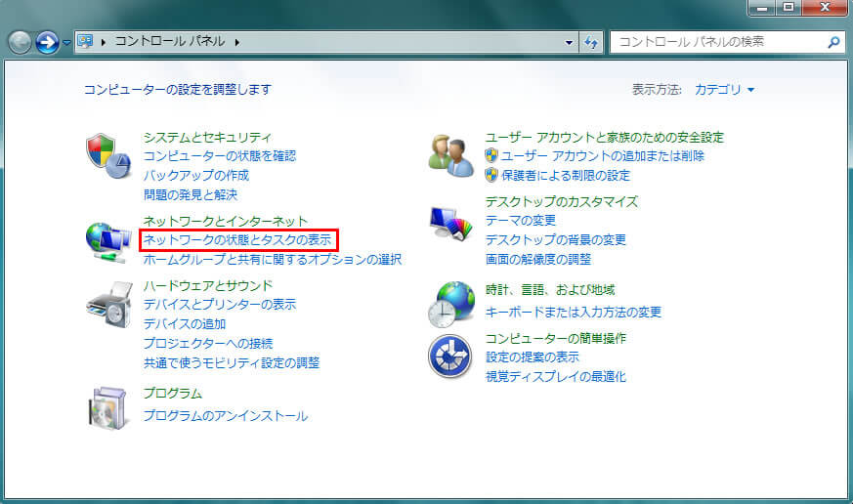Open ネットワークとインターネット category

click(225, 222)
